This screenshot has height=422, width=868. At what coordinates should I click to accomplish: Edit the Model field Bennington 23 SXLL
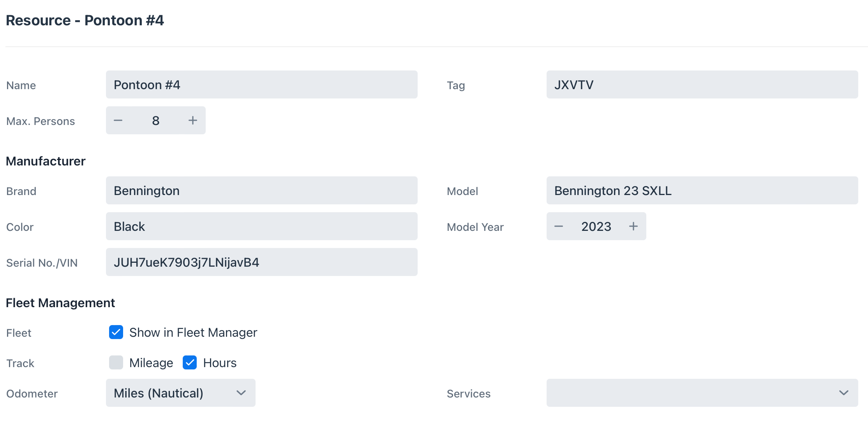point(702,191)
